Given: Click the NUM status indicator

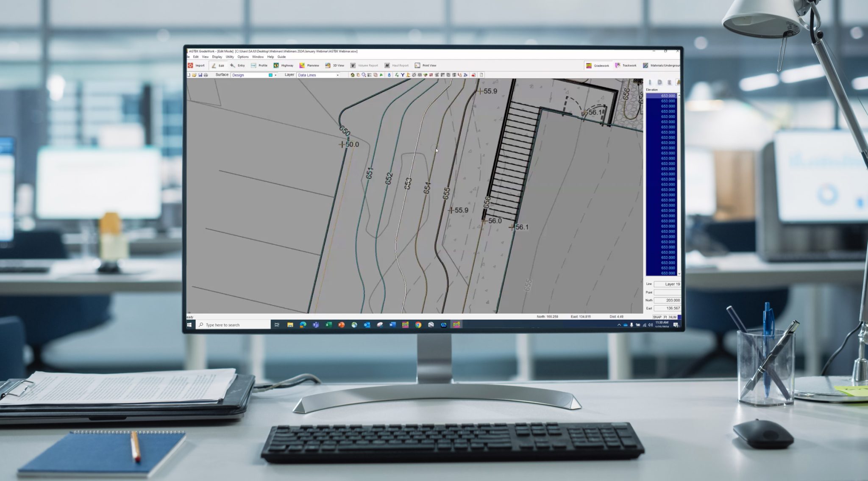Looking at the screenshot, I should (673, 317).
